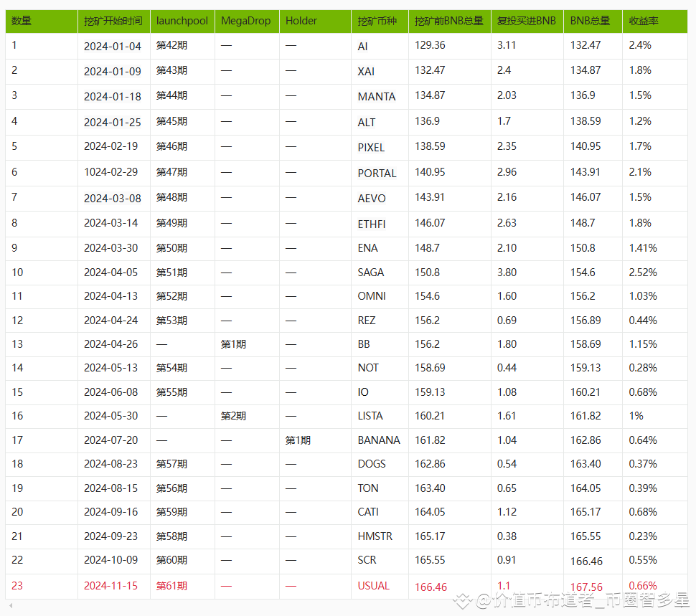696x616 pixels.
Task: Select the coin name OMNI
Action: [372, 295]
